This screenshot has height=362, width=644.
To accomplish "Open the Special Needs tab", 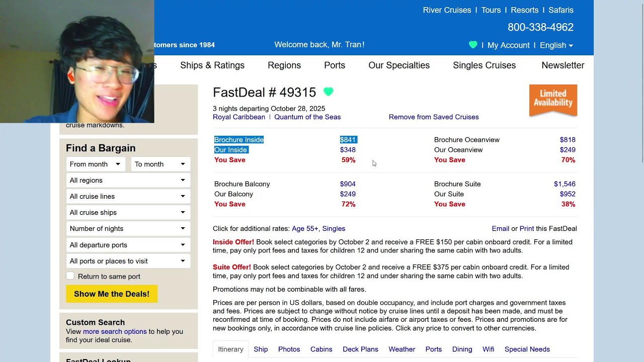I will tap(527, 349).
